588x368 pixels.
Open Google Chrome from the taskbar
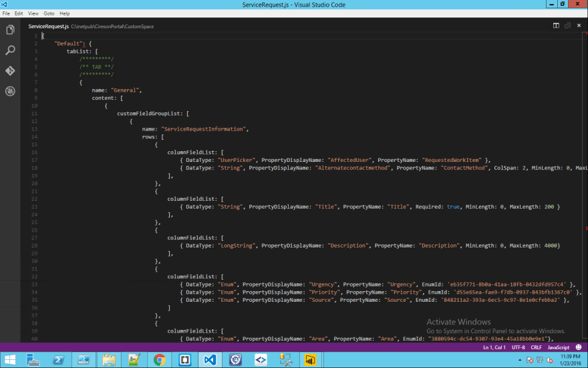pyautogui.click(x=160, y=359)
